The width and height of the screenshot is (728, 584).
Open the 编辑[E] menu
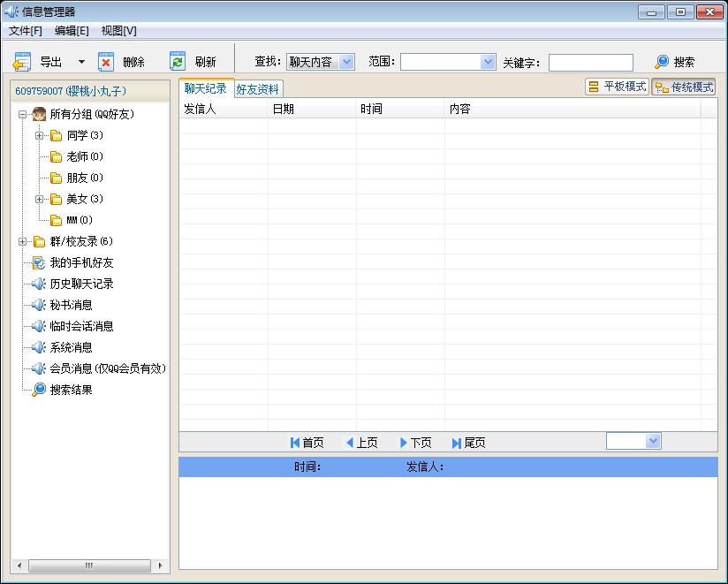pos(72,31)
